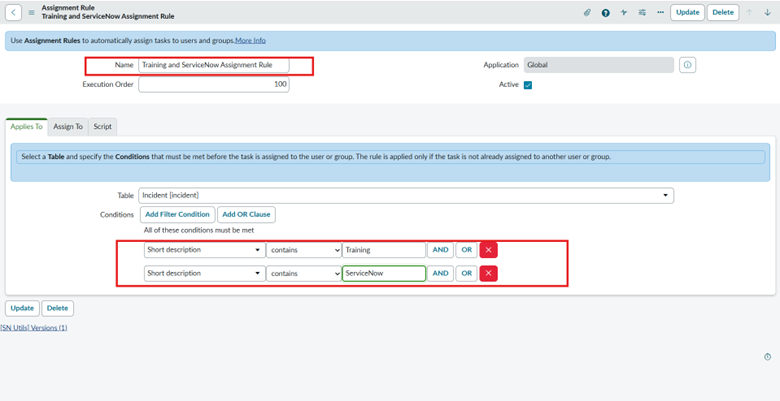The image size is (780, 401).
Task: Uncheck the Active checkbox
Action: pos(528,85)
